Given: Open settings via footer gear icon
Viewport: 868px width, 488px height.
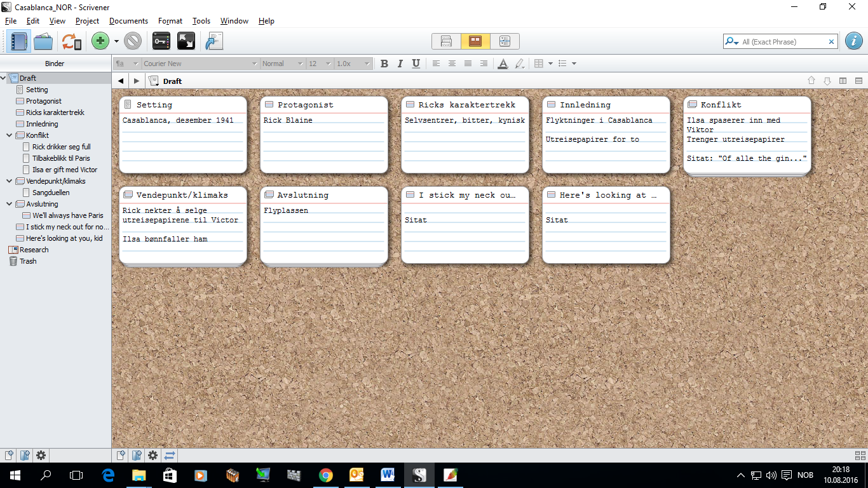Looking at the screenshot, I should (41, 456).
